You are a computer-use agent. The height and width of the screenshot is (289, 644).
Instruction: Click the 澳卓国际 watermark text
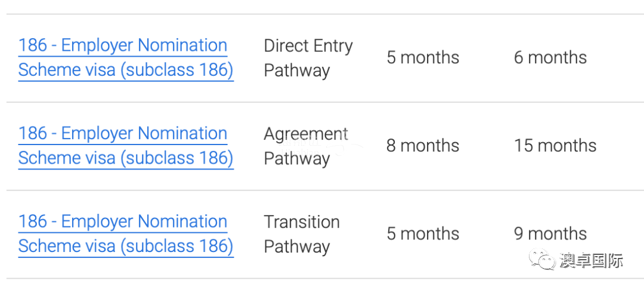(590, 260)
